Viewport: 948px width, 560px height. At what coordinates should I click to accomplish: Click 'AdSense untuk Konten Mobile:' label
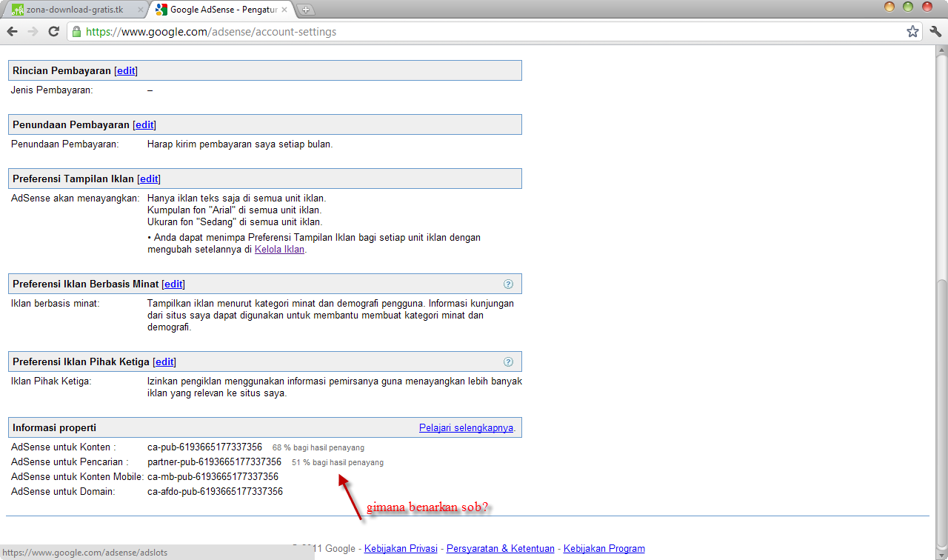coord(78,477)
